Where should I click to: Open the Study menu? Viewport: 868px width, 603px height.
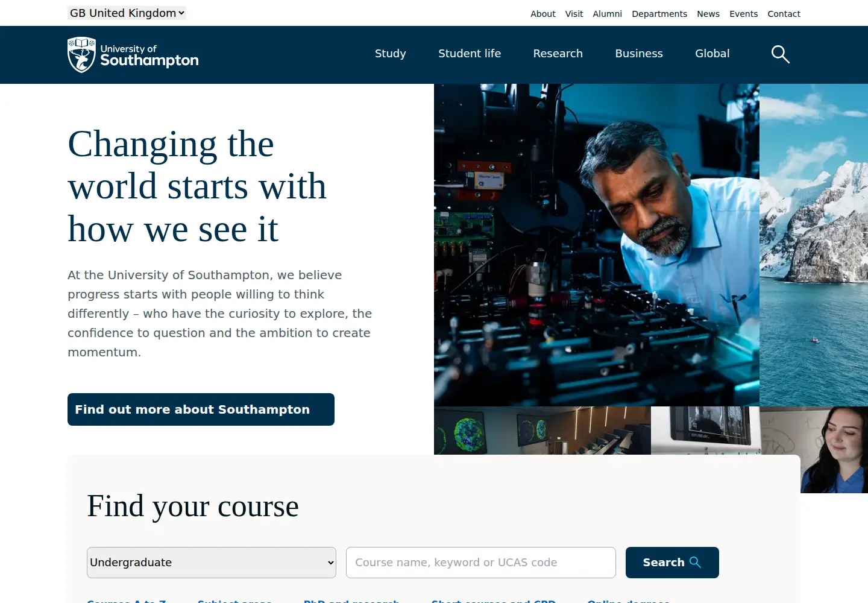[x=391, y=54]
